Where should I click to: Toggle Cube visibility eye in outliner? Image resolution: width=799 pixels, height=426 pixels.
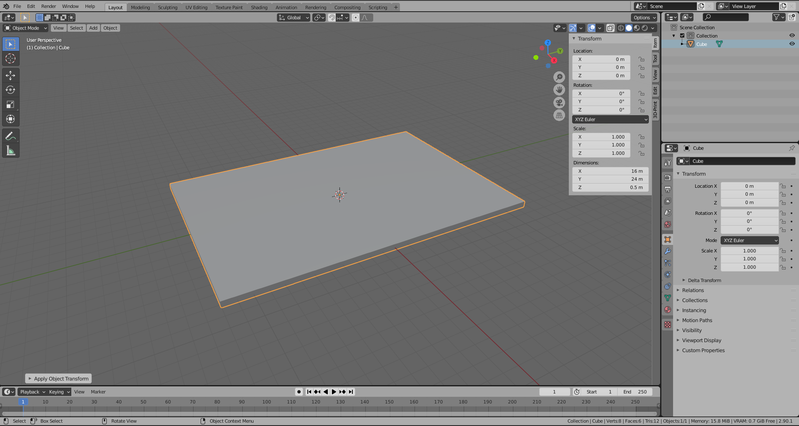[x=792, y=44]
